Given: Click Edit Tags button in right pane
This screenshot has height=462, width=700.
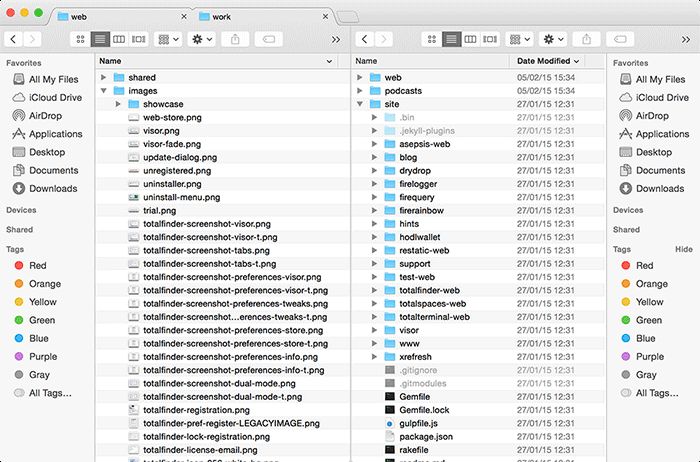Looking at the screenshot, I should coord(620,39).
